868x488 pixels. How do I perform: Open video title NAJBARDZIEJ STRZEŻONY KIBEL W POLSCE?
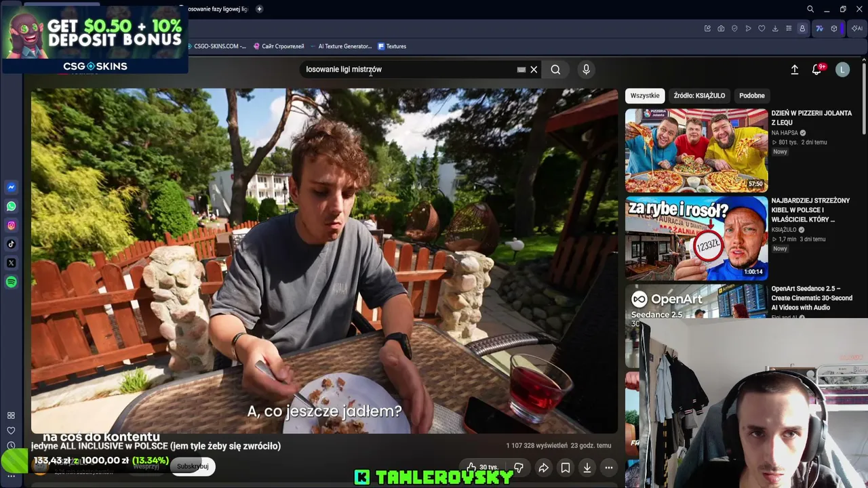[810, 210]
